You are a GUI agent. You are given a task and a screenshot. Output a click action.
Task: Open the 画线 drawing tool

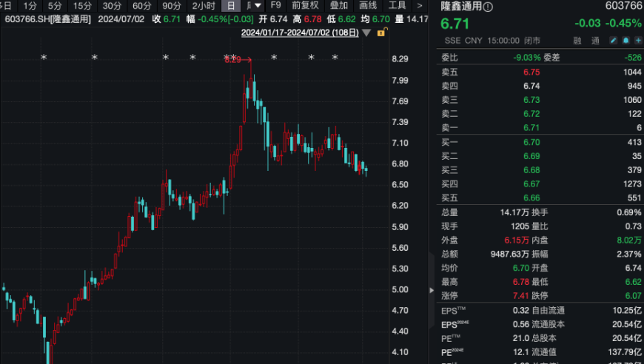pyautogui.click(x=368, y=5)
